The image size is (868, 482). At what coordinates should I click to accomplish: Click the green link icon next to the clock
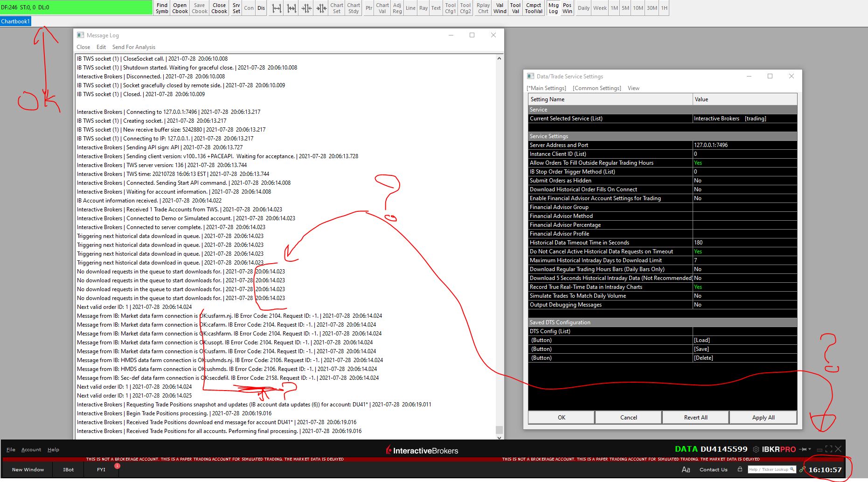(802, 469)
